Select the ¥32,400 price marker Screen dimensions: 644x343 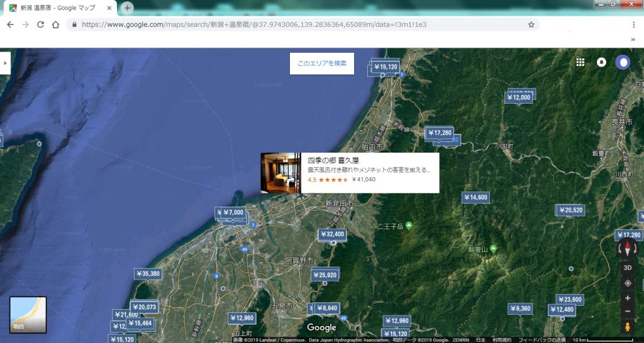tap(333, 234)
